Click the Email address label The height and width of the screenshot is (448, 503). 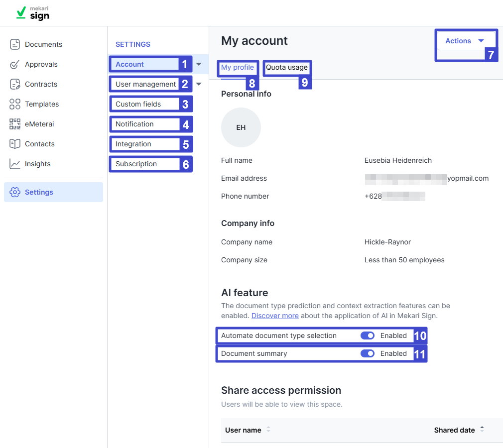click(x=244, y=178)
